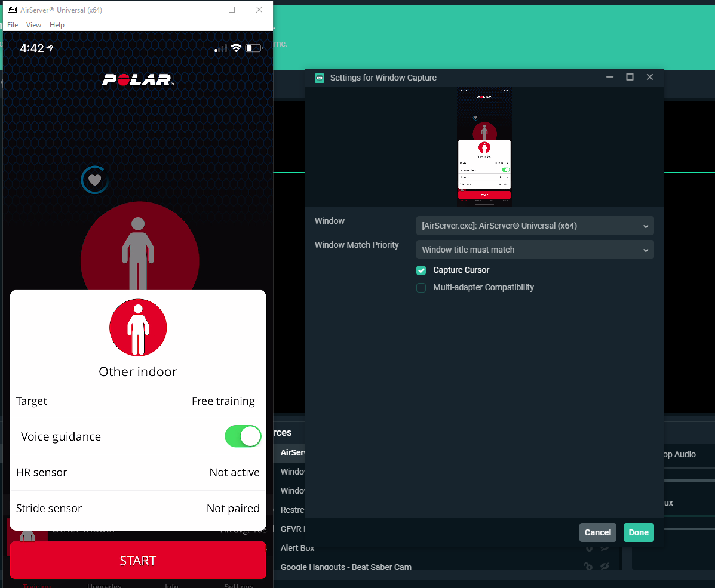
Task: Select the Alert Box source
Action: point(297,548)
